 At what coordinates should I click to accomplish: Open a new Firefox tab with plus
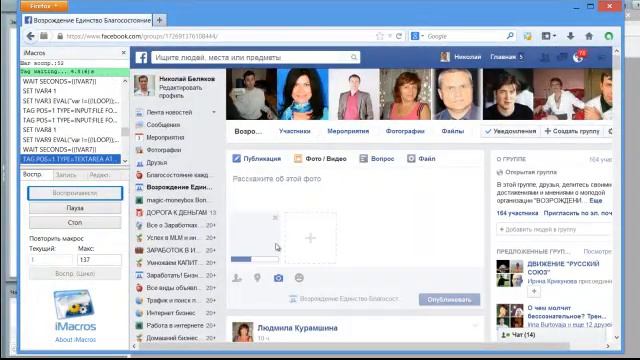coord(160,20)
